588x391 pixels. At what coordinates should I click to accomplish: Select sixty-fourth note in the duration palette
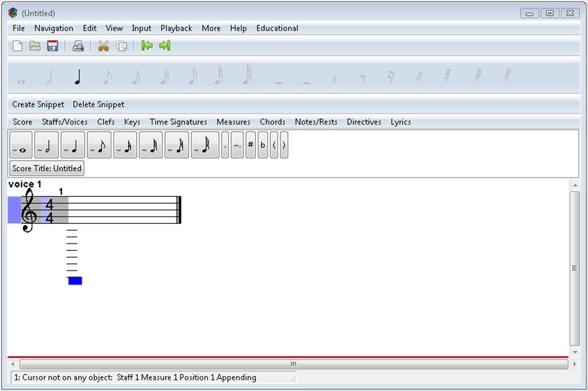pyautogui.click(x=193, y=76)
